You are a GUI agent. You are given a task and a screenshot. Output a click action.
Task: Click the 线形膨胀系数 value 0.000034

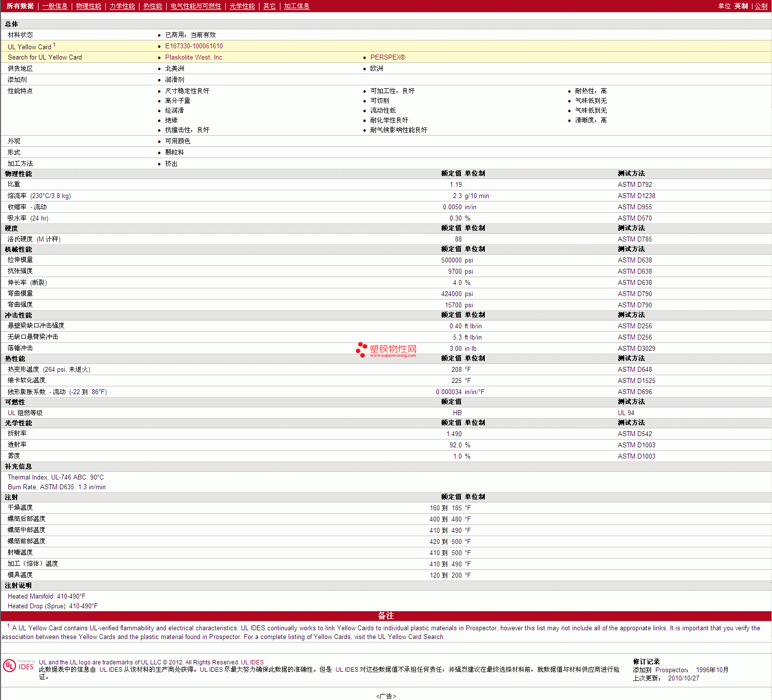click(449, 392)
